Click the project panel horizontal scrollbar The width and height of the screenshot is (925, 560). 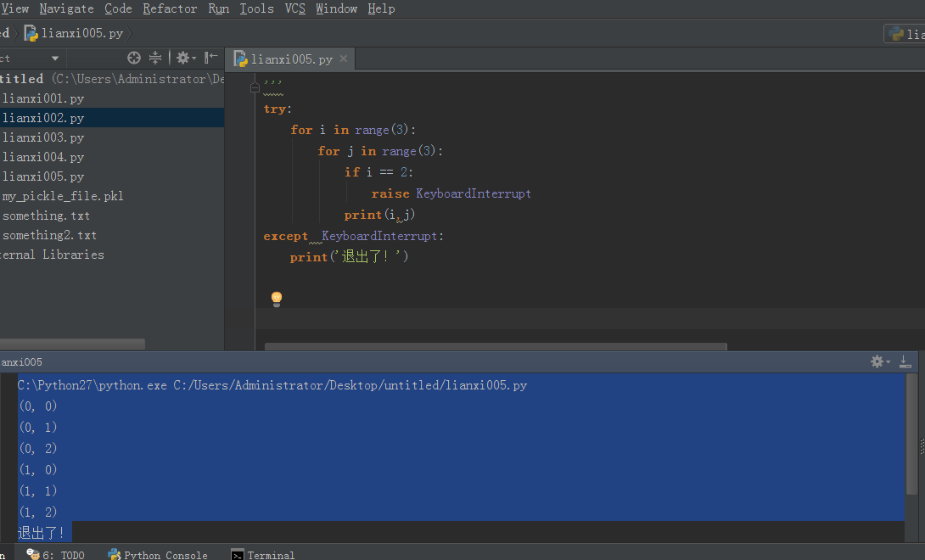72,344
